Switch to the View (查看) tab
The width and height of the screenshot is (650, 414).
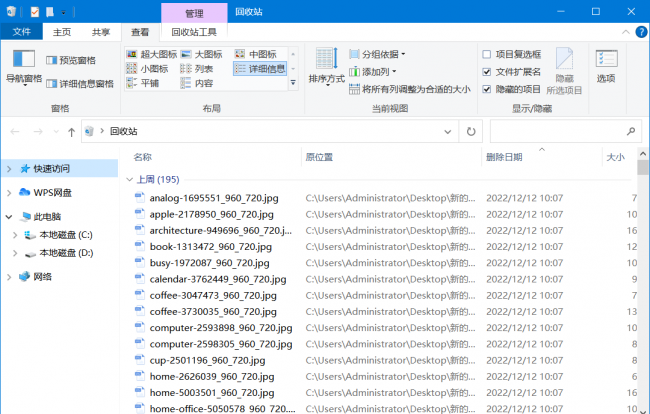pyautogui.click(x=140, y=32)
